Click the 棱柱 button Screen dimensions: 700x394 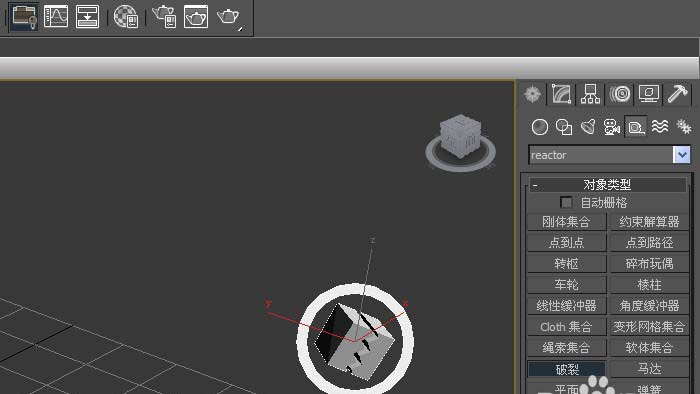[x=650, y=285]
